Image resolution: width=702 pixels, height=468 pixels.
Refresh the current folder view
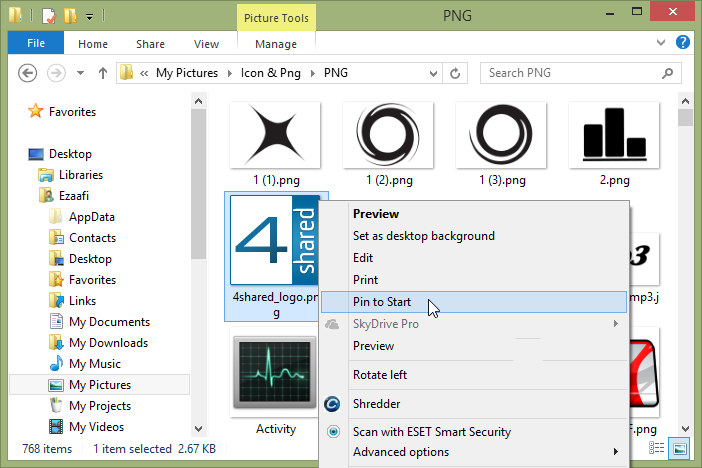pyautogui.click(x=457, y=73)
